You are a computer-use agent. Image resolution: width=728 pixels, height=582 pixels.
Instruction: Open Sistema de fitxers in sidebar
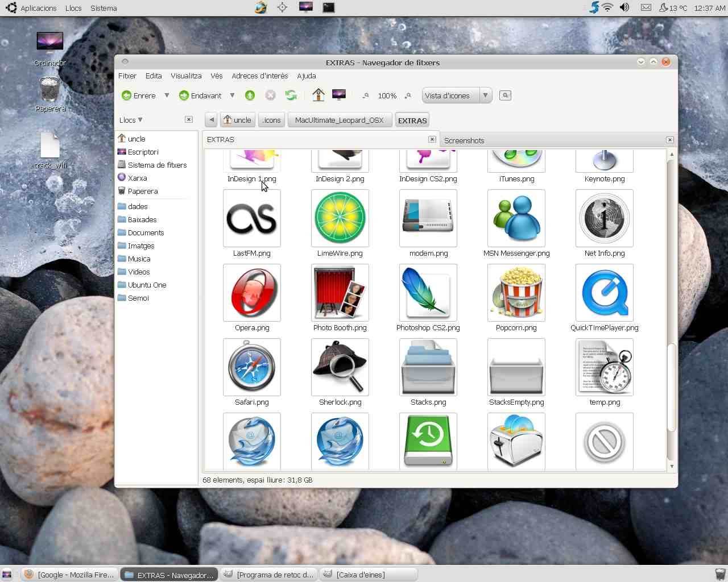157,165
